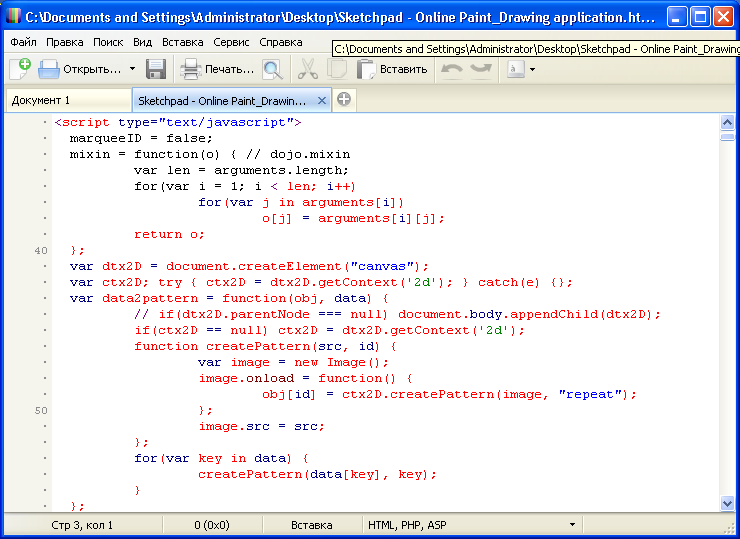Click the copy icon in toolbar
This screenshot has width=740, height=539.
click(x=337, y=69)
